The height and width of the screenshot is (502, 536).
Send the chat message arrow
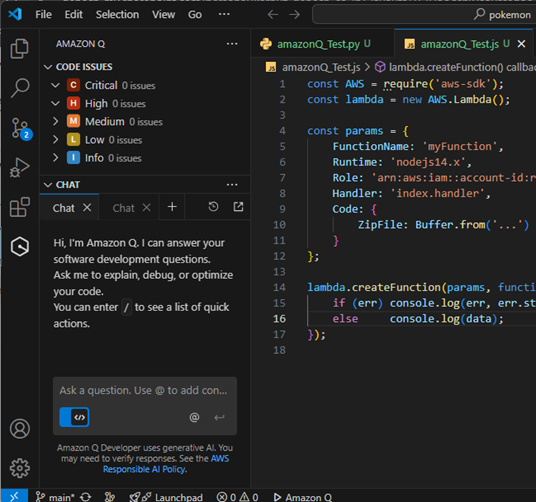[219, 417]
